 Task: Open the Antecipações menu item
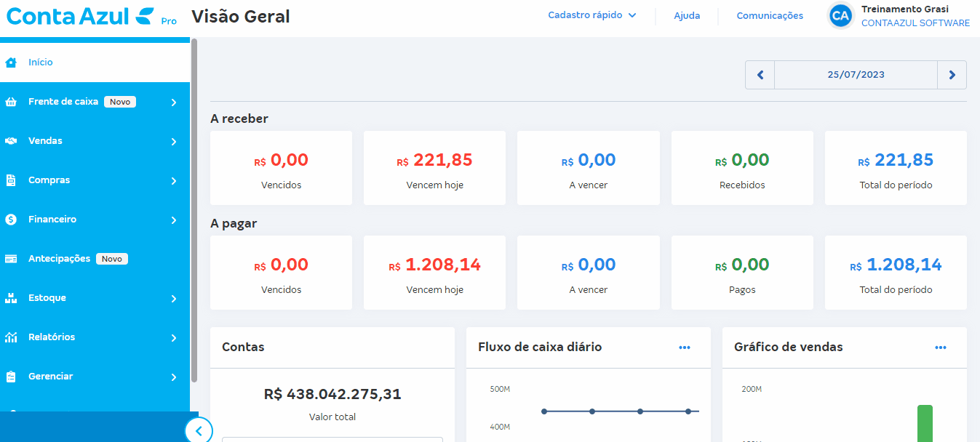(x=95, y=259)
